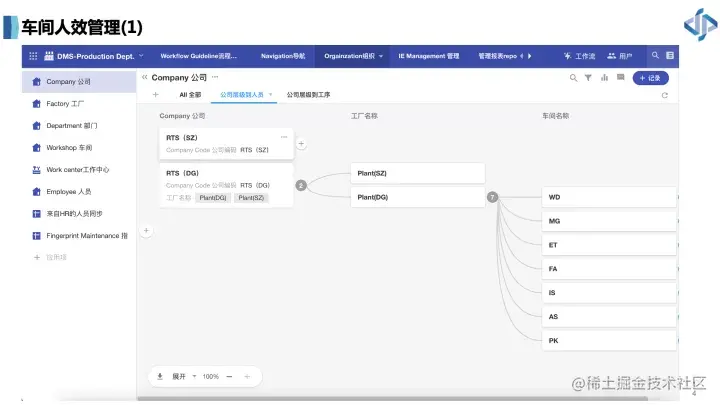
Task: Open the RTS (SZ) company card
Action: coord(226,144)
